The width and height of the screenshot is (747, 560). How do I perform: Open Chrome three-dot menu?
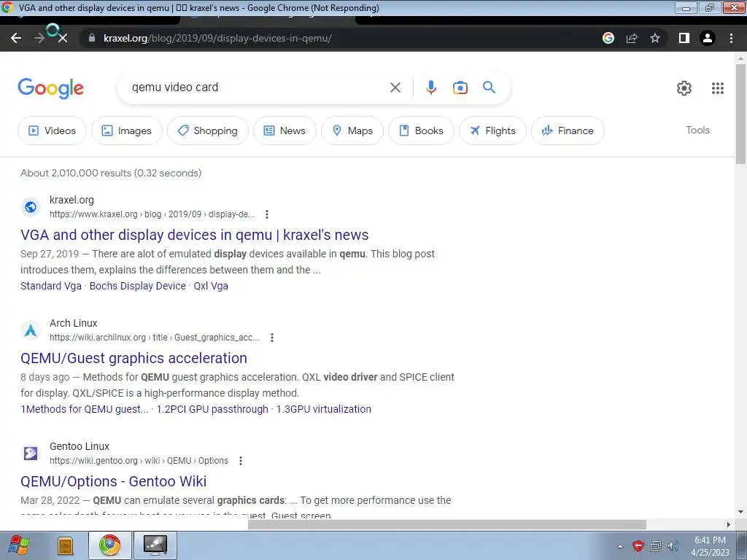click(731, 38)
